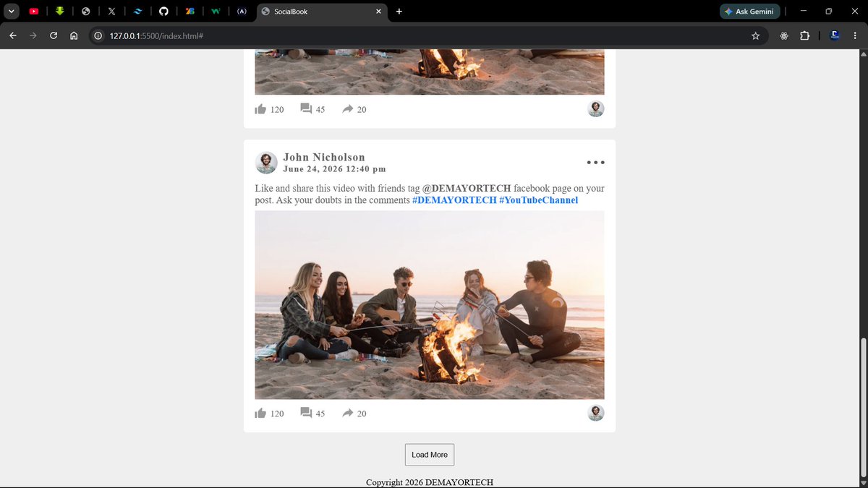Click the scrollbar down arrow

coord(862,481)
